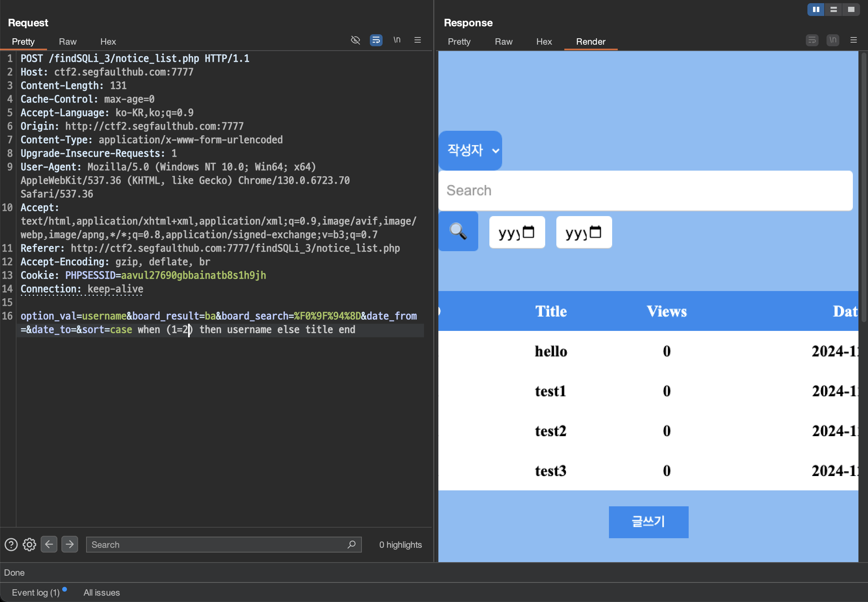The width and height of the screenshot is (868, 602).
Task: Open Response panel hamburger options menu
Action: pos(854,40)
